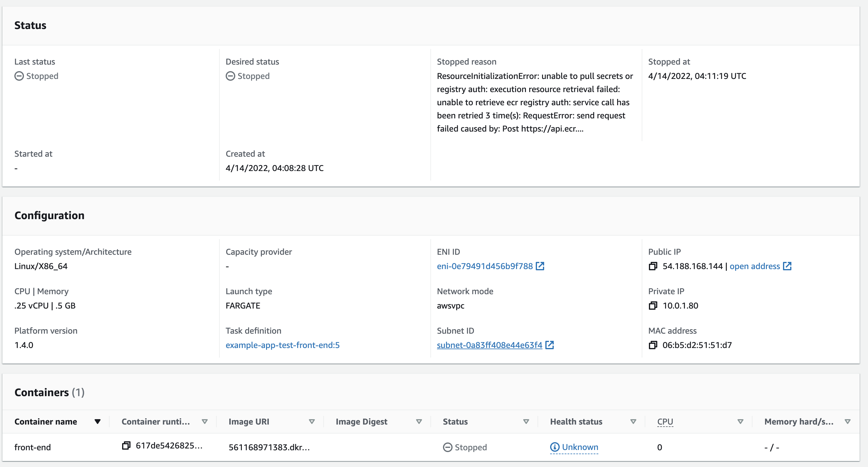
Task: Click the external link icon next to open address
Action: click(x=787, y=266)
